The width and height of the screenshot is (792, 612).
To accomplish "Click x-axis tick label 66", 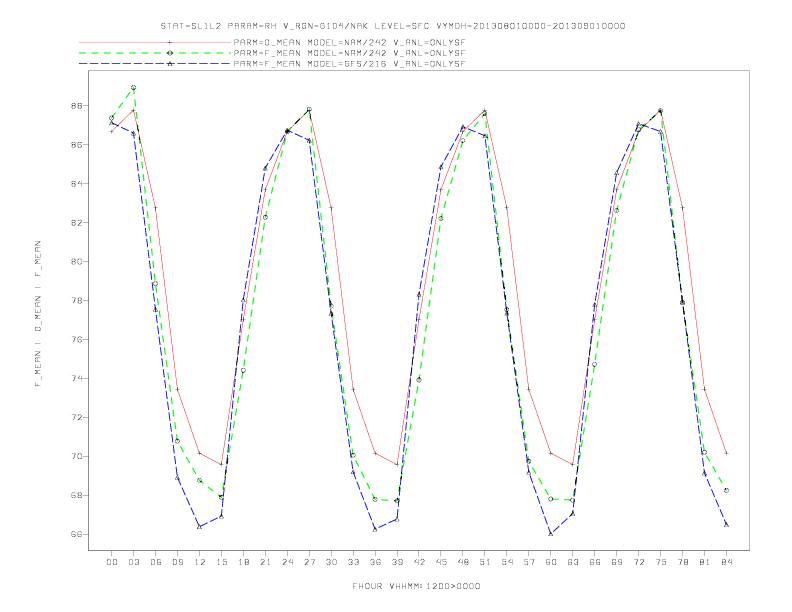I will 595,562.
